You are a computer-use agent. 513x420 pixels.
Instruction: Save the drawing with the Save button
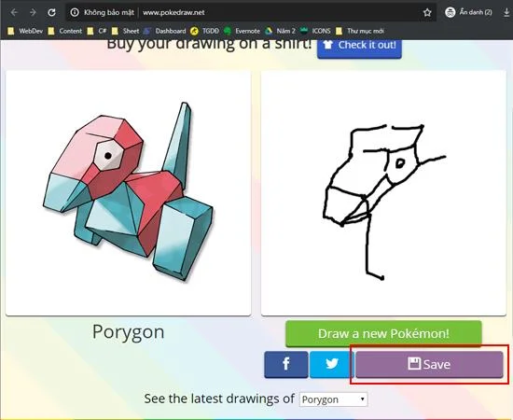coord(429,364)
